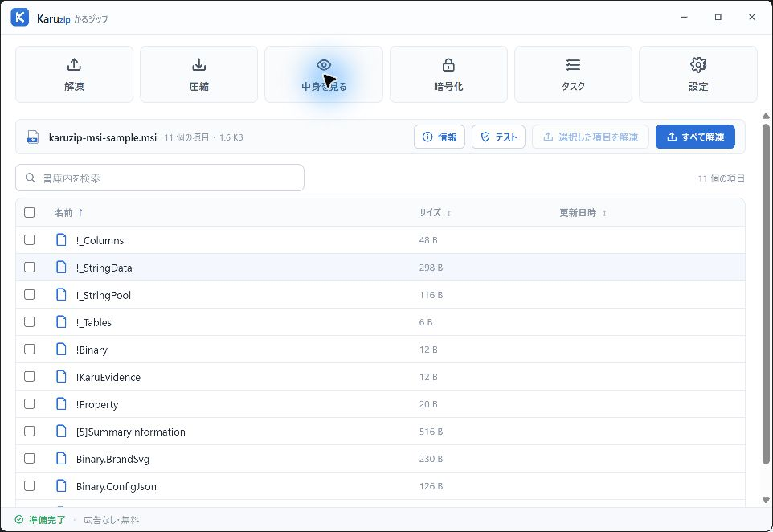Click 選択した項目を解凍 button

590,137
